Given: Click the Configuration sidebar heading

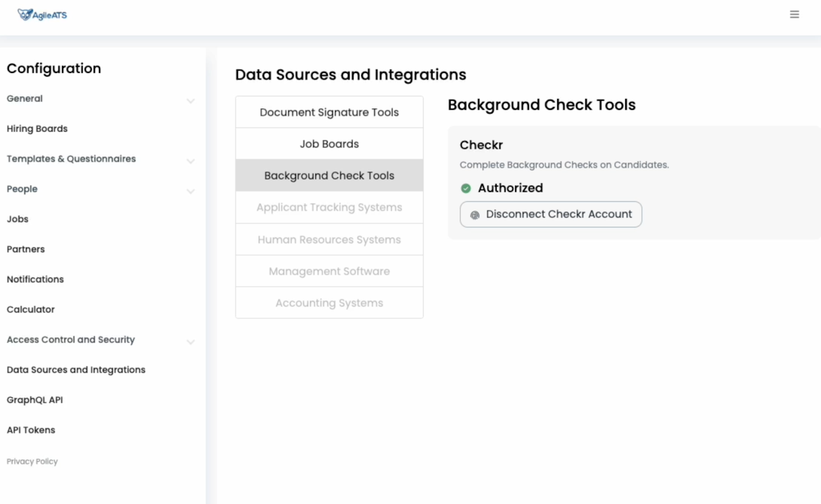Looking at the screenshot, I should pos(54,69).
